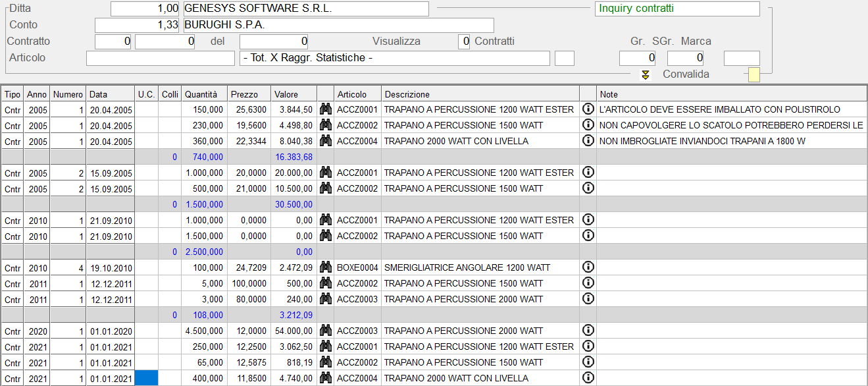Click binoculars icon for 54.000,00 value row
The height and width of the screenshot is (386, 868).
tap(325, 331)
